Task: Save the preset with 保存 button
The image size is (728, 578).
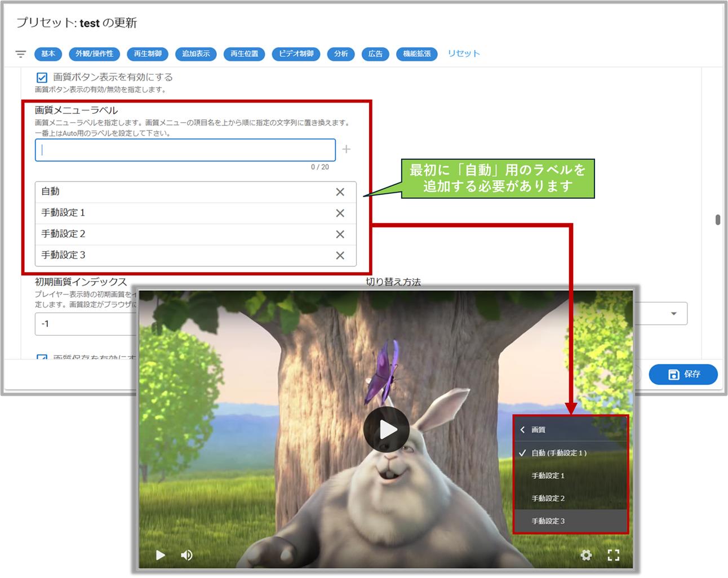Action: click(x=683, y=374)
